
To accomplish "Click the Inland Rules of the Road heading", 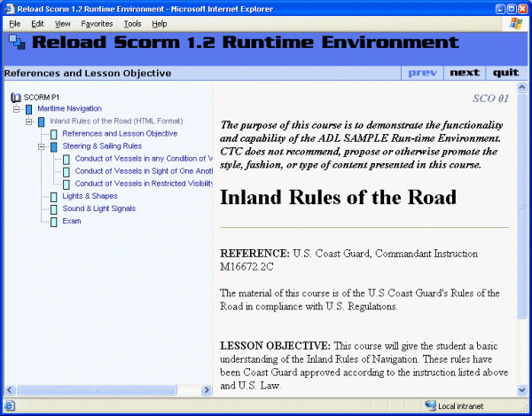I will 338,197.
